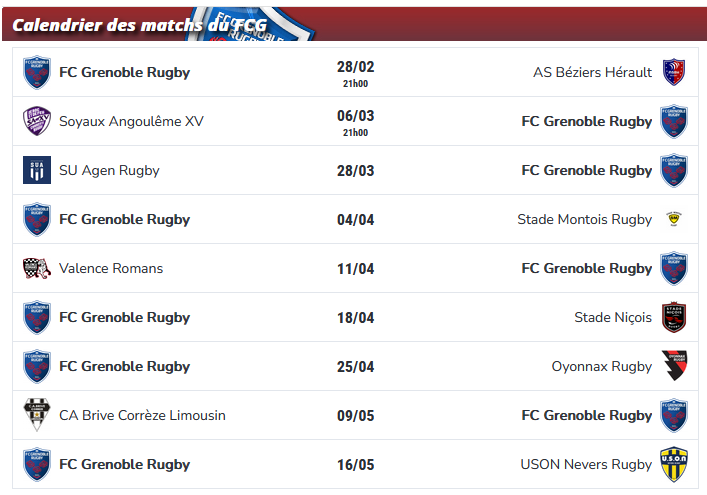The height and width of the screenshot is (495, 707).
Task: Open the Stade Montois Rugby link
Action: tap(584, 219)
